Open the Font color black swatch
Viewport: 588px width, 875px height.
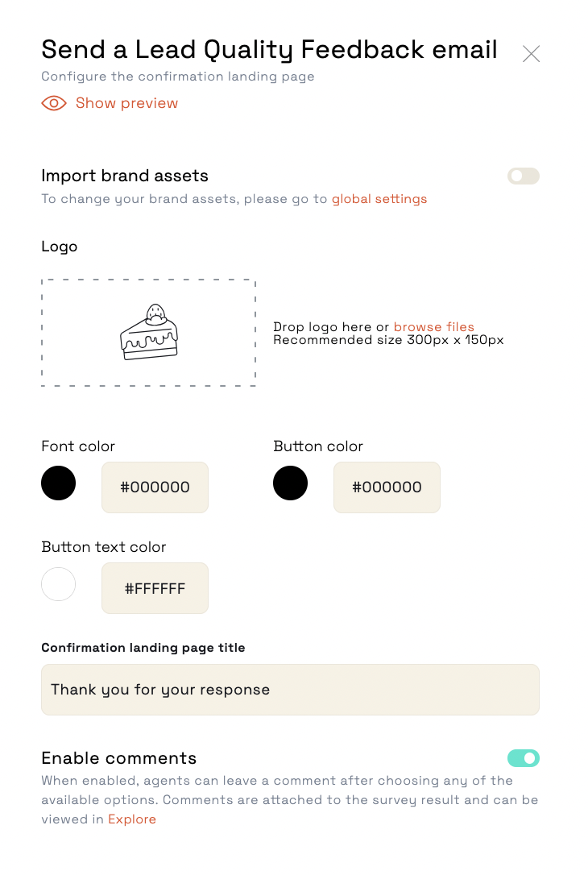59,483
